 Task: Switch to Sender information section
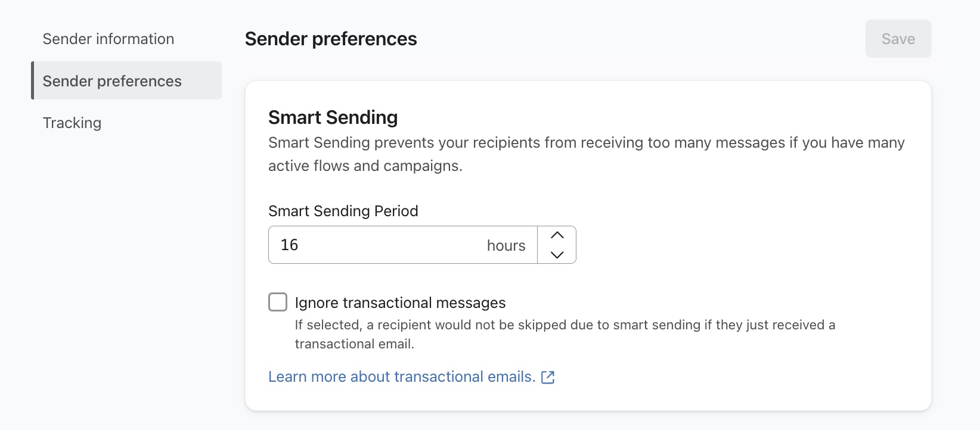[108, 38]
